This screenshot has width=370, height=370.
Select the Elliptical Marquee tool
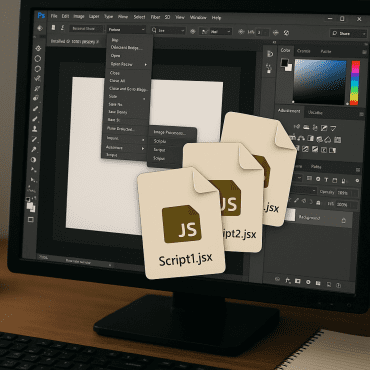tap(38, 58)
